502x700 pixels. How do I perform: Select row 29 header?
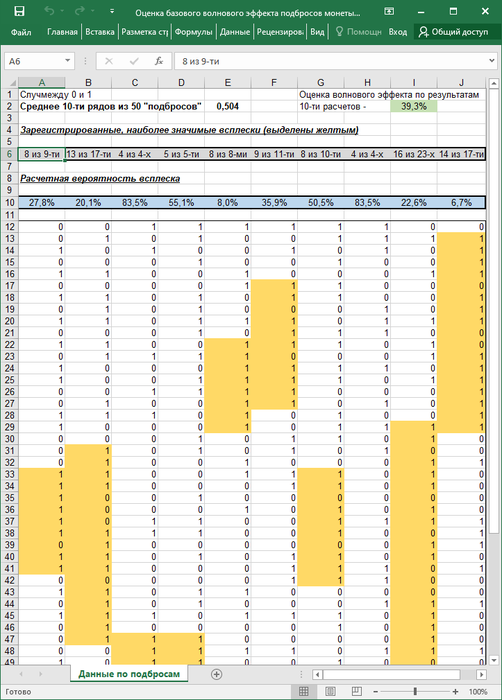point(10,427)
